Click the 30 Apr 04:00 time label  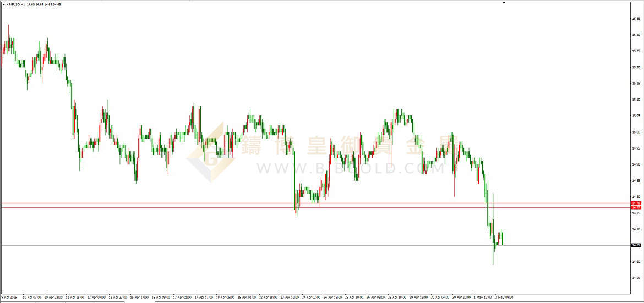point(439,296)
